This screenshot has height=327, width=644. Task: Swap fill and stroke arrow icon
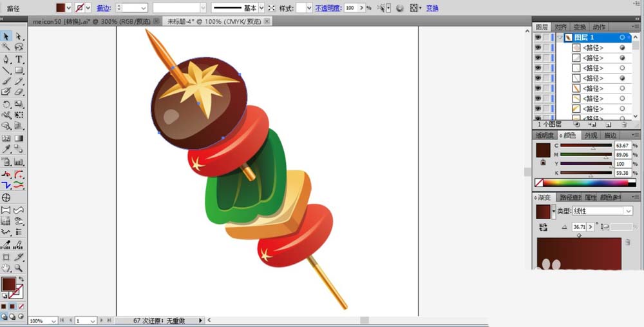[x=21, y=279]
